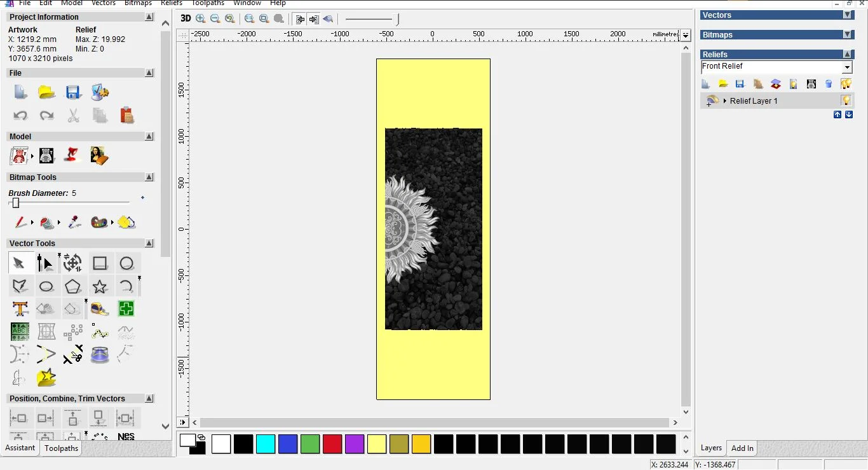Click the save model floppy disk icon
This screenshot has height=470, width=868.
pyautogui.click(x=73, y=93)
